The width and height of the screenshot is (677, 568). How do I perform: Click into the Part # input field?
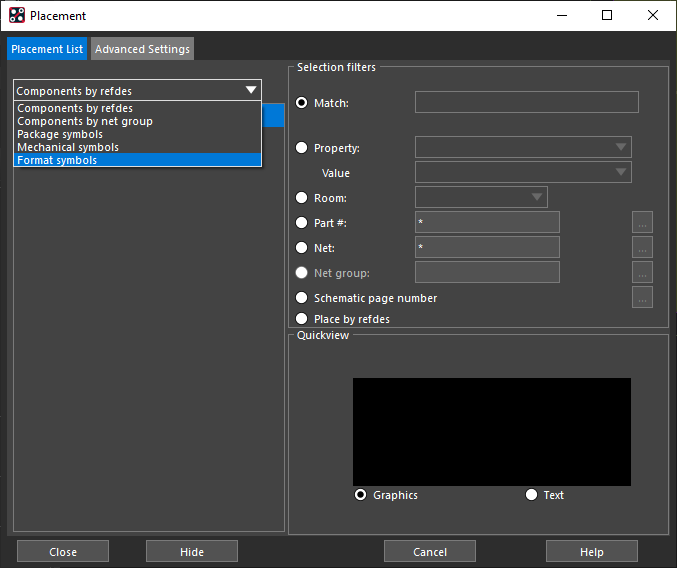click(487, 222)
